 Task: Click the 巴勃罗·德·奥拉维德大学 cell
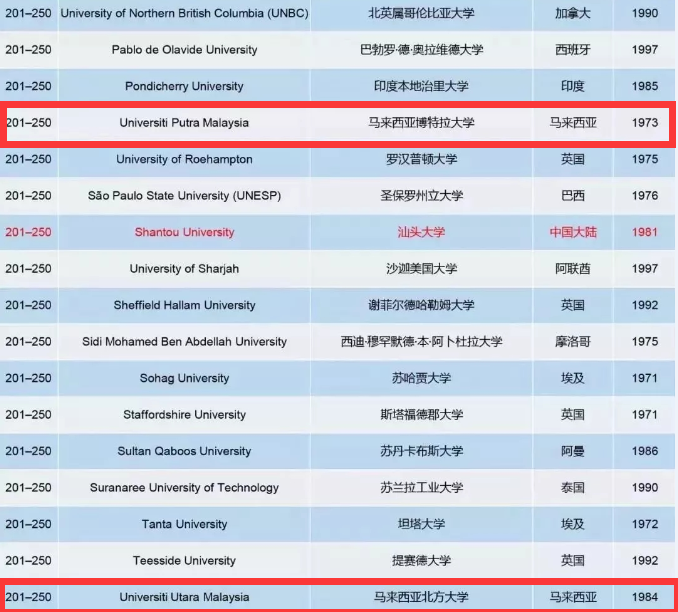[x=421, y=50]
